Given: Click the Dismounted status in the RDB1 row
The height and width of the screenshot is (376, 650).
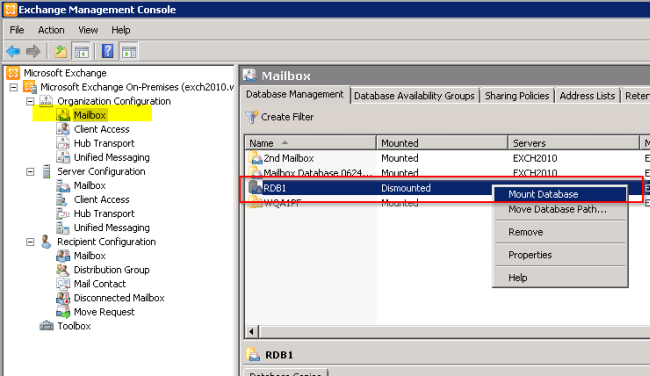Looking at the screenshot, I should tap(406, 188).
